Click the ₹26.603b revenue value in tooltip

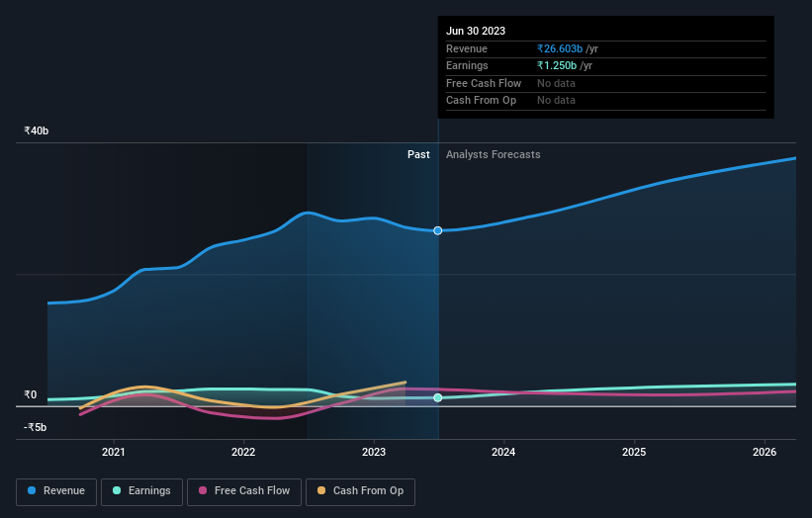pos(560,48)
